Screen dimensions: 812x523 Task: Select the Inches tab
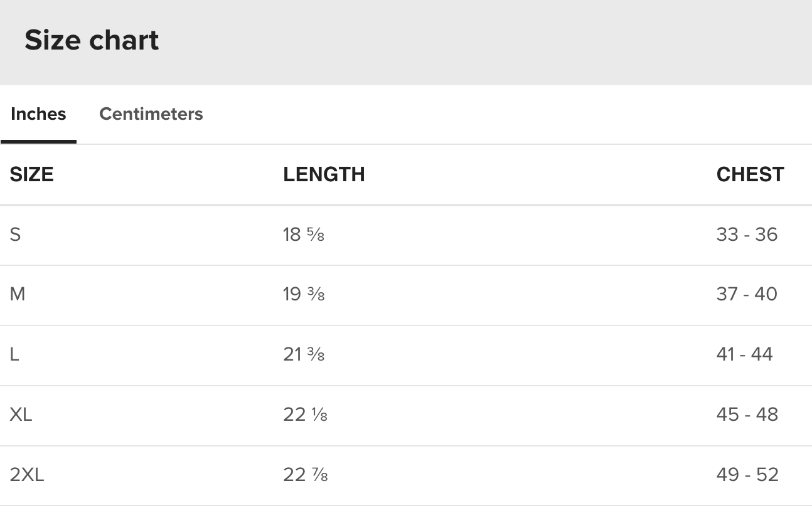(38, 114)
